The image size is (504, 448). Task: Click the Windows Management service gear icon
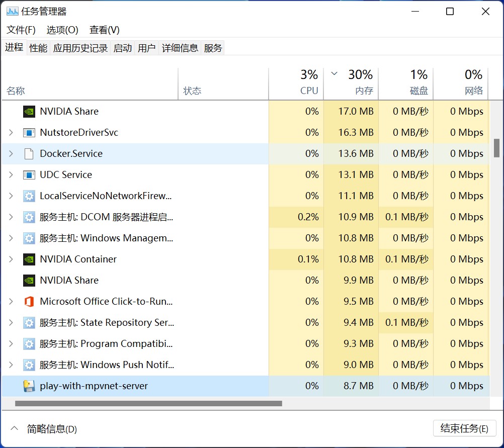[29, 238]
